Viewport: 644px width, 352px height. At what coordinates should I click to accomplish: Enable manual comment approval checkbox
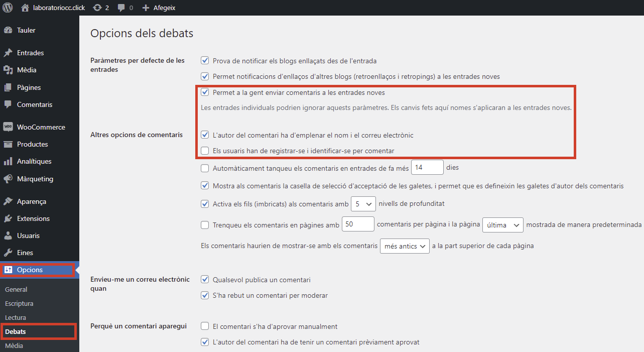pos(205,326)
